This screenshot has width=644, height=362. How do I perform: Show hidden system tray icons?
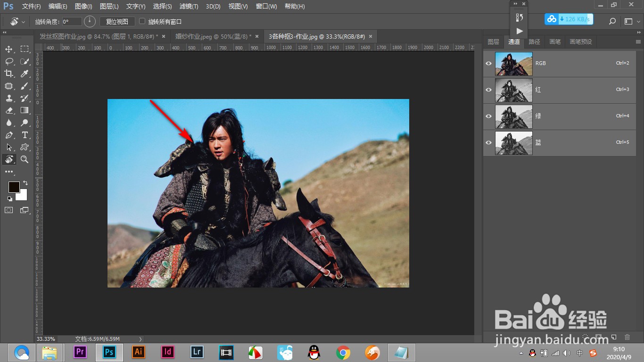point(521,353)
